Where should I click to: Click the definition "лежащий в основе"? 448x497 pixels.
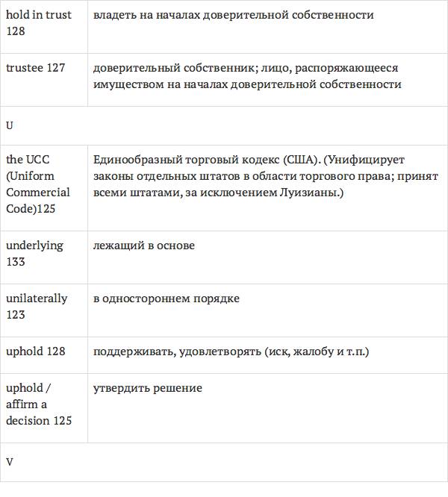143,246
